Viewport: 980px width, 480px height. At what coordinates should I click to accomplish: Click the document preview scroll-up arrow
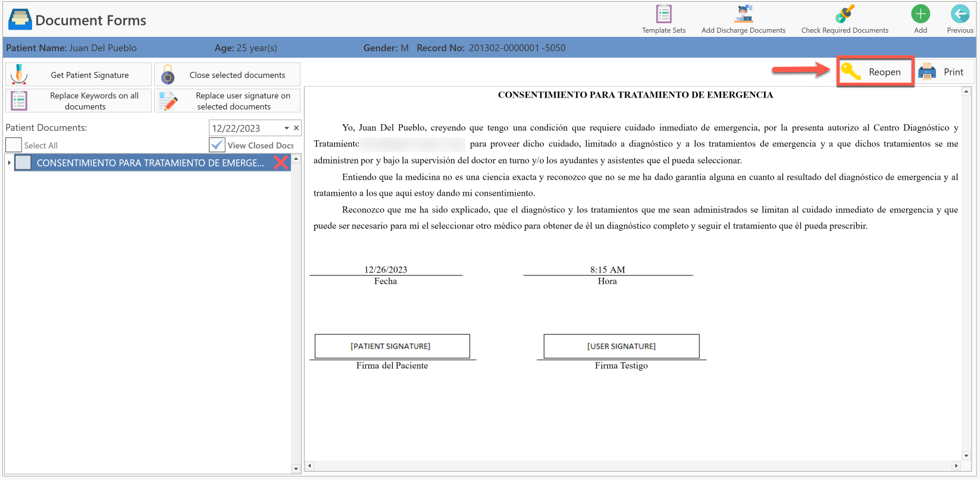pyautogui.click(x=966, y=92)
